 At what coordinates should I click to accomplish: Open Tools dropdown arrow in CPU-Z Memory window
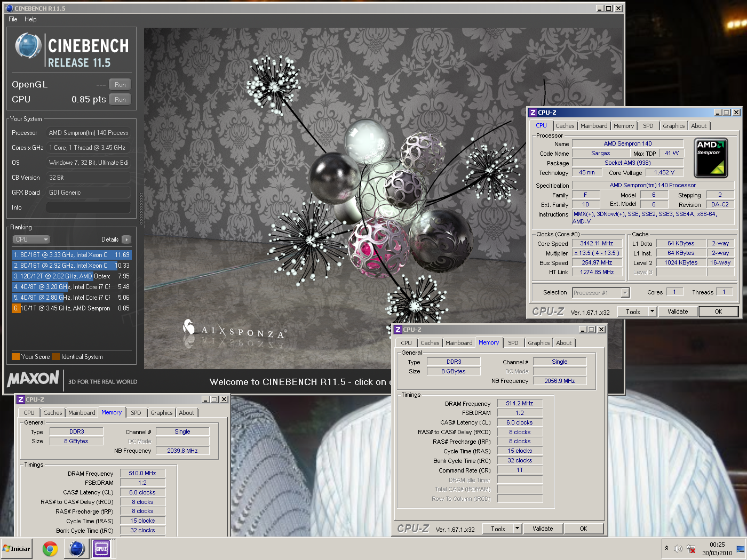pos(517,529)
